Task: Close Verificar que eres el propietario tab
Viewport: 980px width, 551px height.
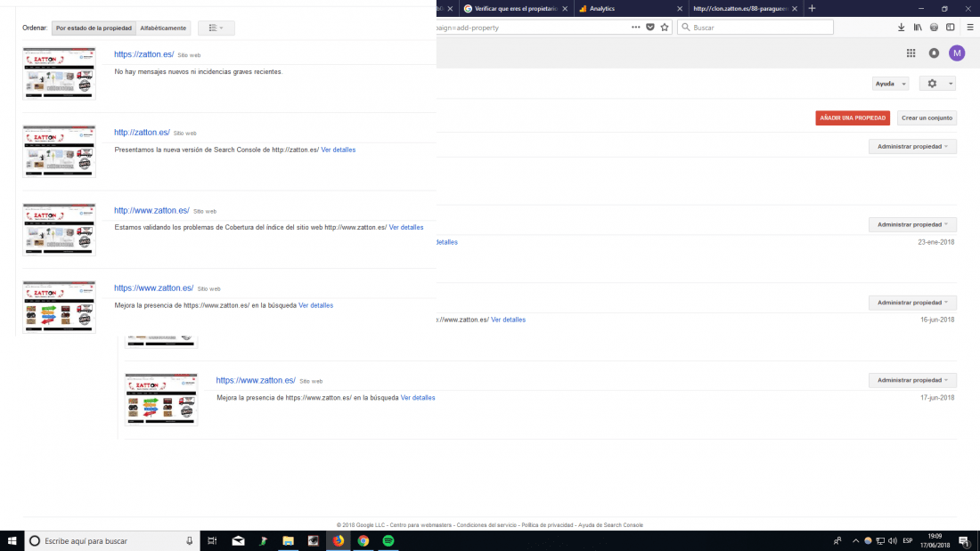Action: (x=564, y=9)
